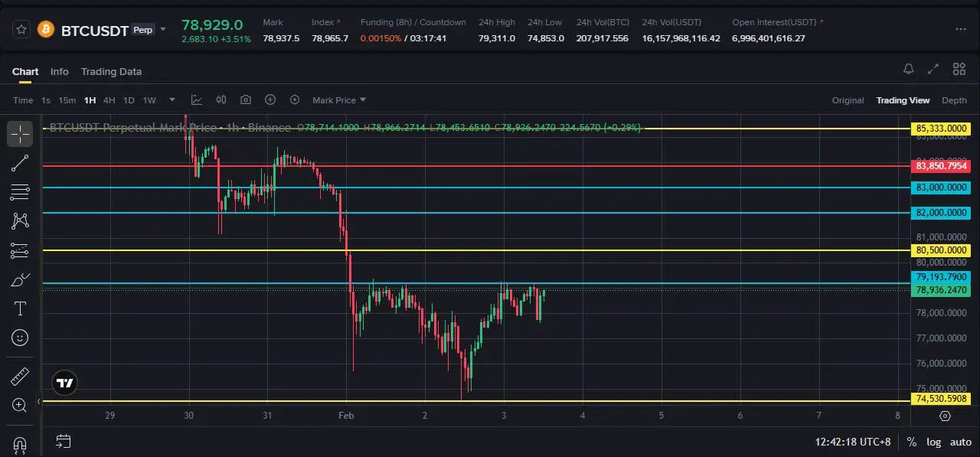The image size is (980, 457).
Task: Select the crosshair cursor tool
Action: [x=20, y=133]
